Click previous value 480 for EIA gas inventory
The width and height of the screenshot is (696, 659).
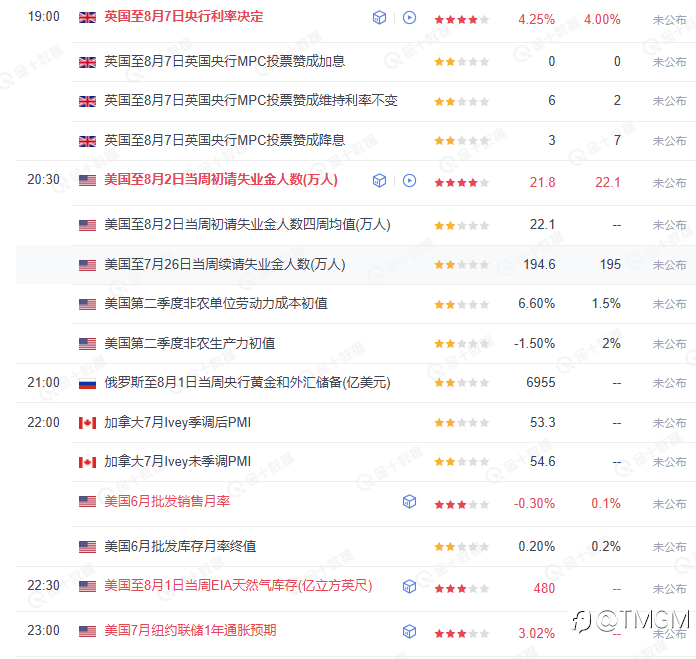coord(544,588)
